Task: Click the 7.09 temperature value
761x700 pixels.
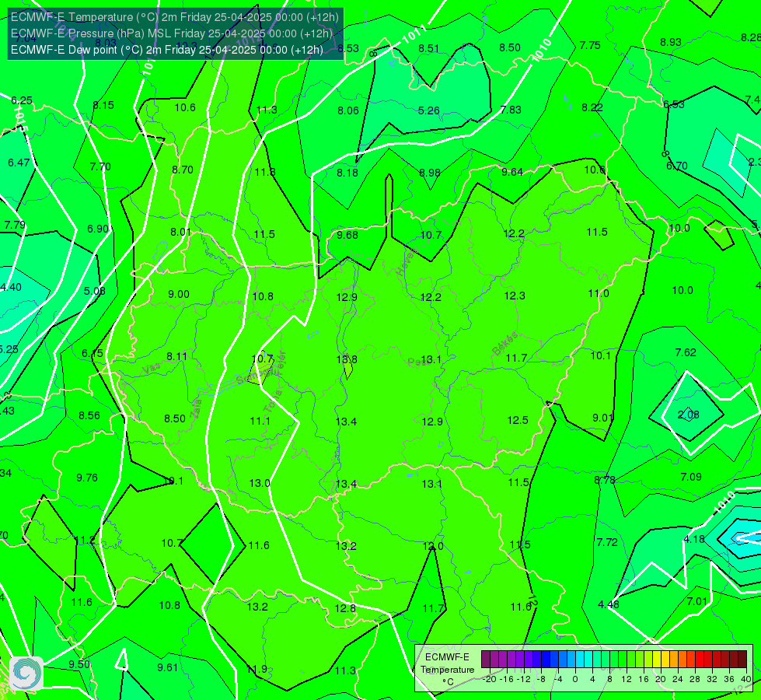Action: [x=691, y=477]
